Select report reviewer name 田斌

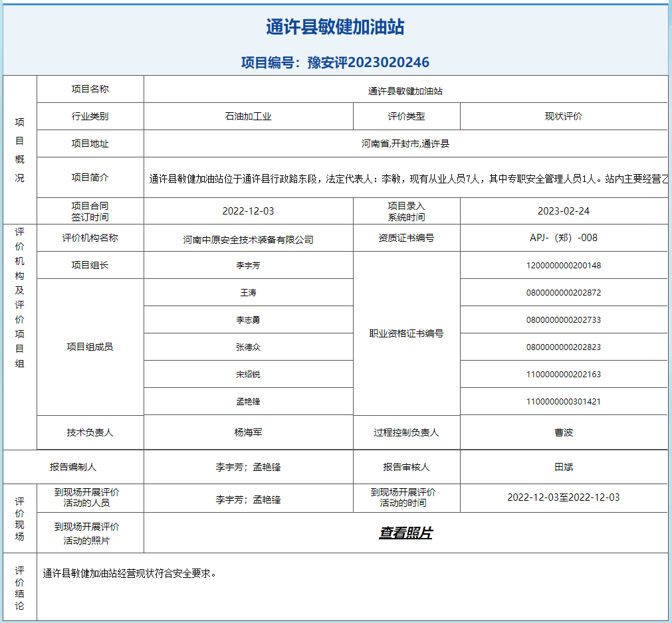click(x=564, y=467)
